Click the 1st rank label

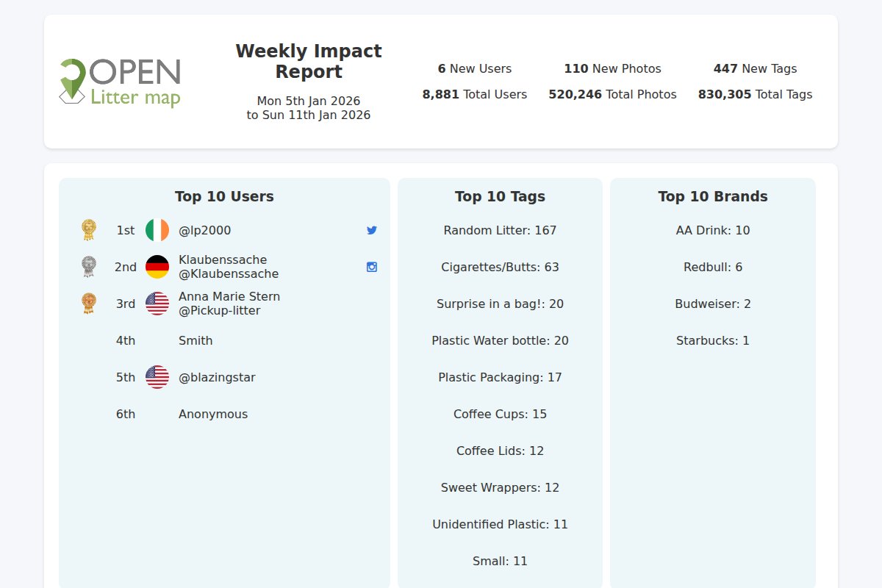pyautogui.click(x=126, y=230)
